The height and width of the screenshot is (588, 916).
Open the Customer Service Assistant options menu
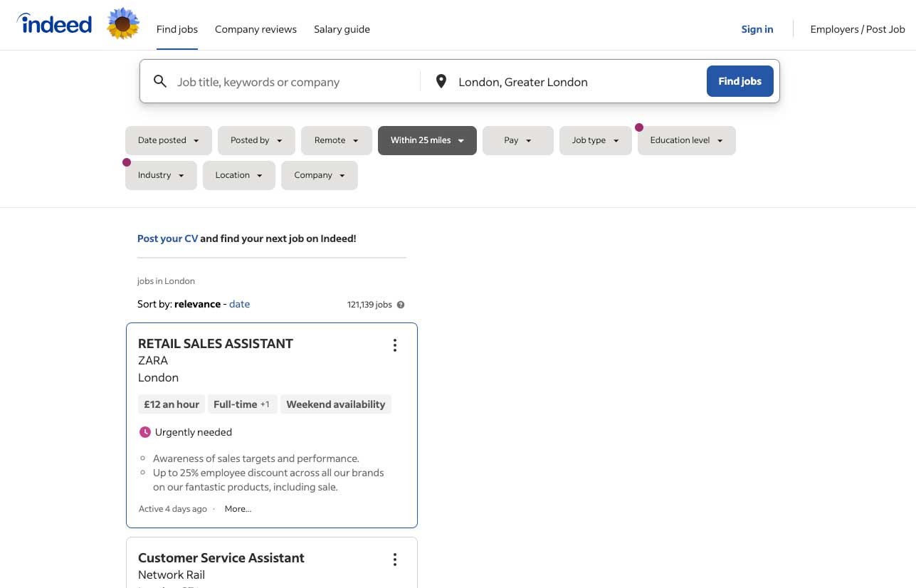tap(395, 560)
